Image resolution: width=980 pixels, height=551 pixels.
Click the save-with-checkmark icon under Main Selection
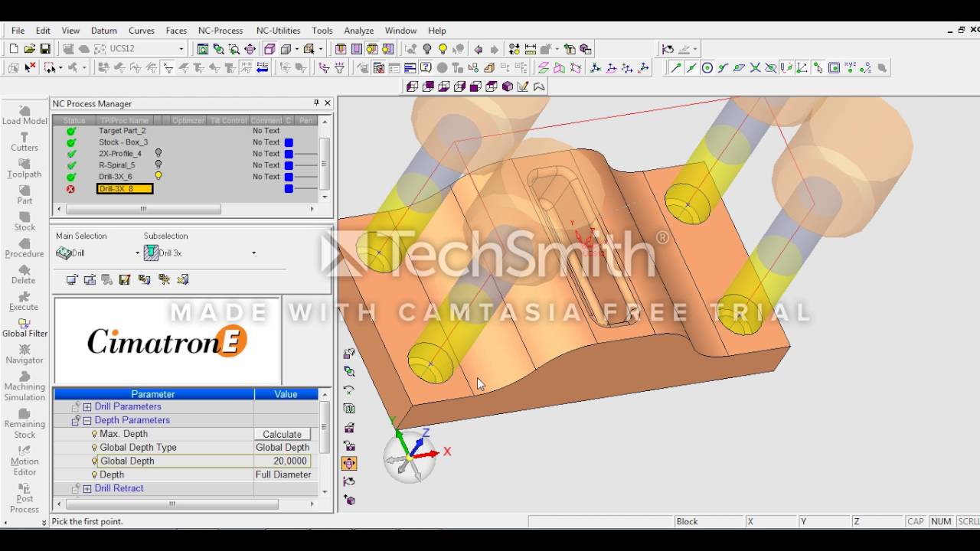point(125,279)
